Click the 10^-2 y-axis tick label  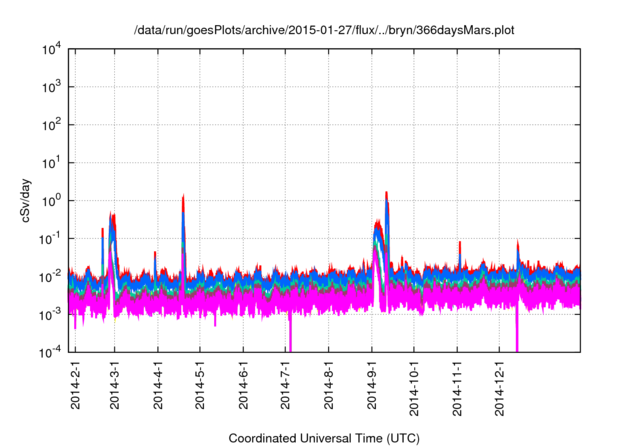52,276
